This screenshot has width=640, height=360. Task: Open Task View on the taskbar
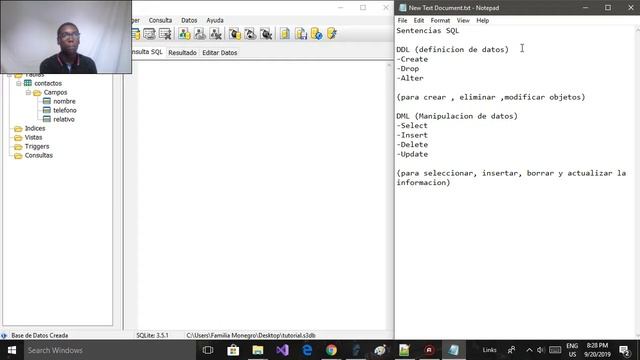[208, 350]
